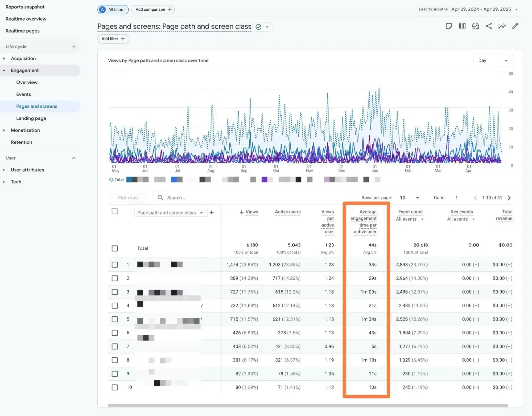Viewport: 532px width, 416px height.
Task: Select the checkbox on row 7
Action: pos(115,346)
